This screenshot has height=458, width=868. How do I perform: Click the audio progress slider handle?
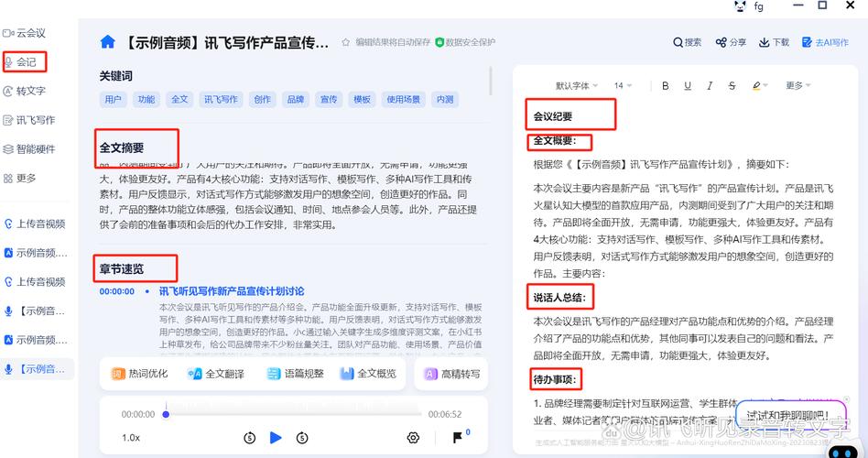[166, 414]
